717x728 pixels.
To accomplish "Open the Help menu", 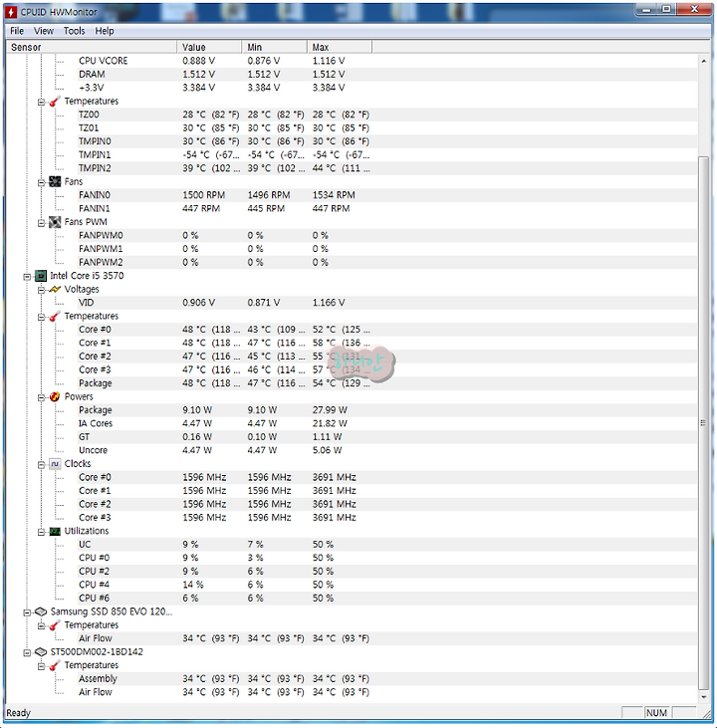I will click(105, 31).
